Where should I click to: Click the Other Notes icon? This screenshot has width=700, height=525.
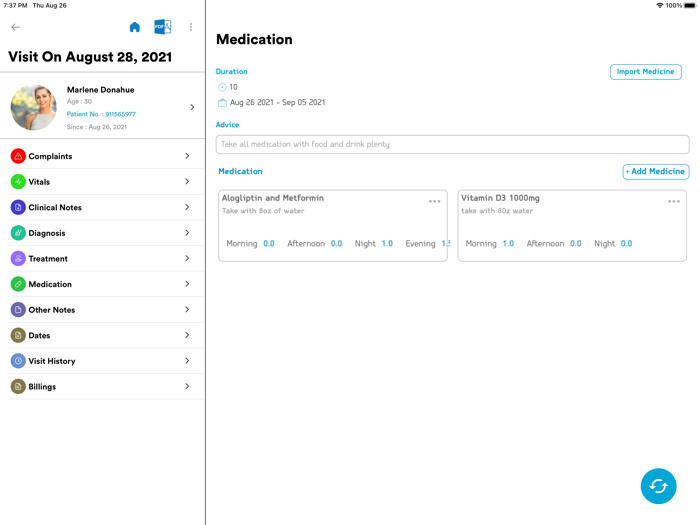tap(18, 310)
